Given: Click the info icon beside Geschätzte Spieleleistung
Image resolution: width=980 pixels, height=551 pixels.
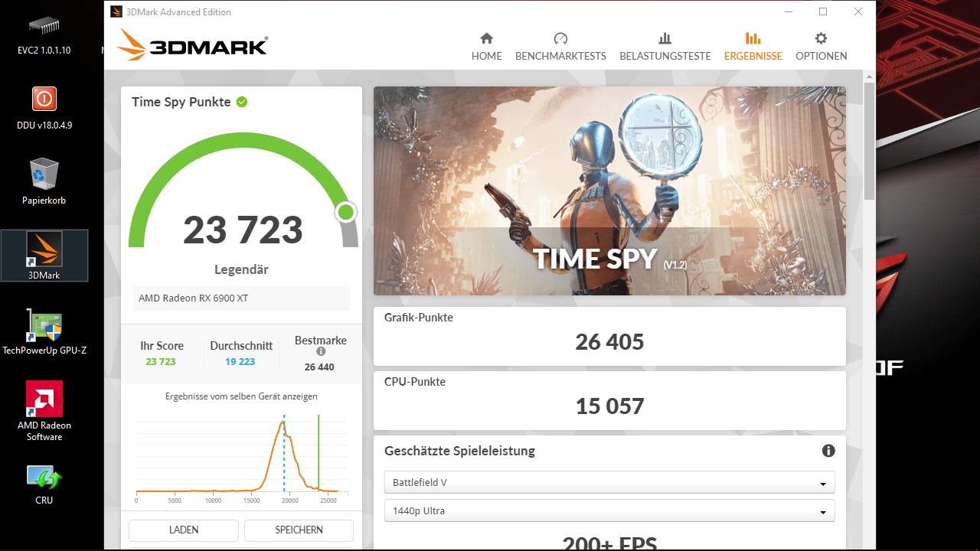Looking at the screenshot, I should tap(828, 451).
